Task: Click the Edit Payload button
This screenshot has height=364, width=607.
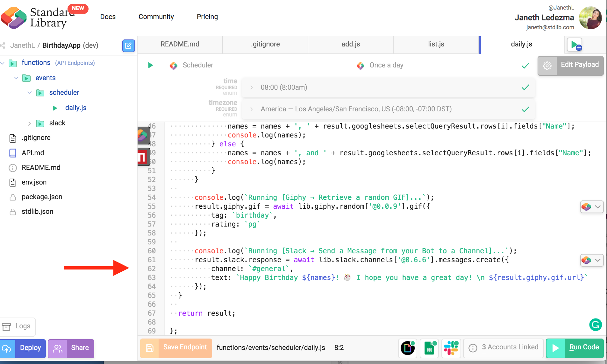Action: pos(571,66)
